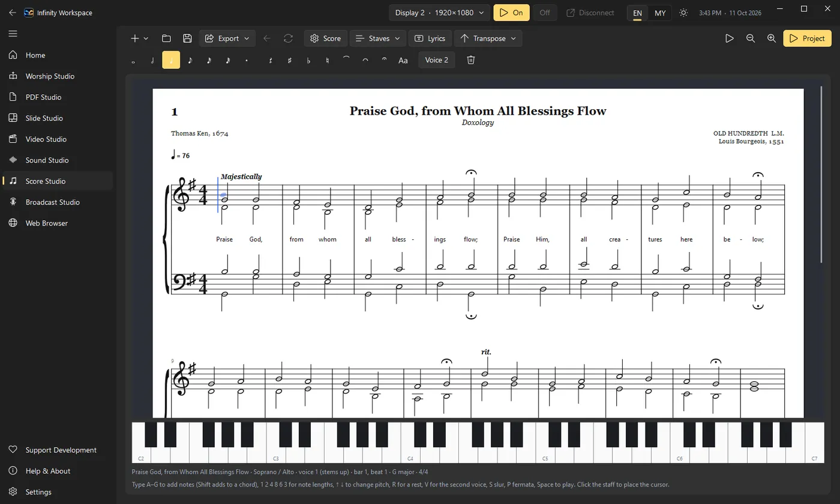
Task: Apply a flat accidental
Action: (x=308, y=60)
